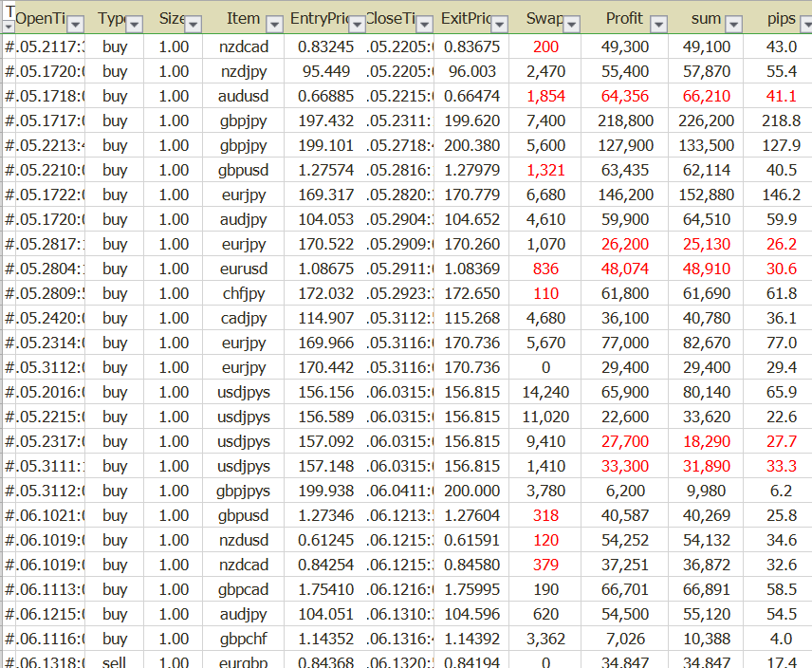Screen dimensions: 812x668
Task: Click the gbpchf item cell
Action: [x=244, y=639]
